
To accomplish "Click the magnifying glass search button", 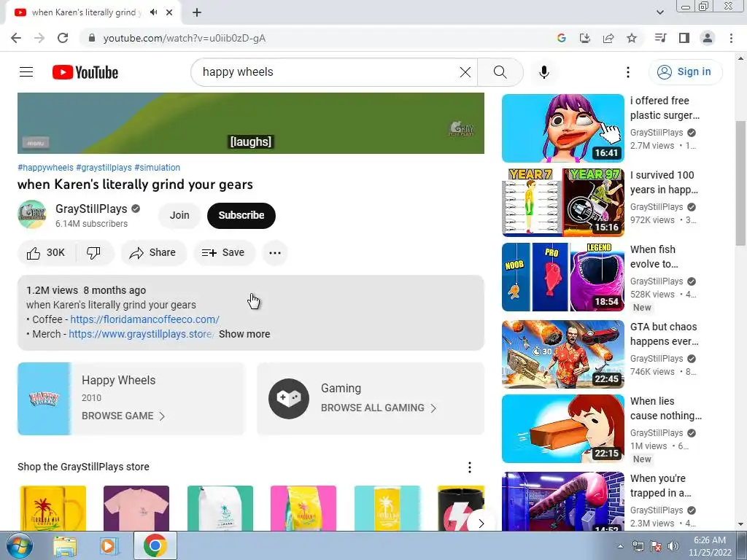I will point(500,72).
